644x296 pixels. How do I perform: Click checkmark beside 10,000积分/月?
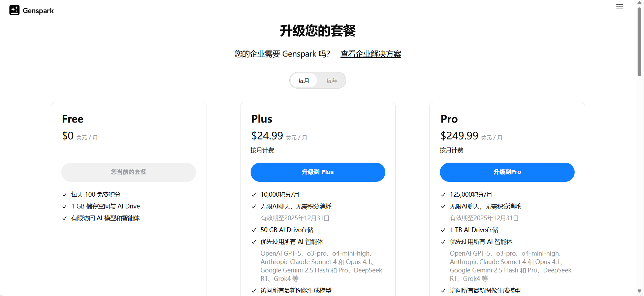(x=254, y=195)
